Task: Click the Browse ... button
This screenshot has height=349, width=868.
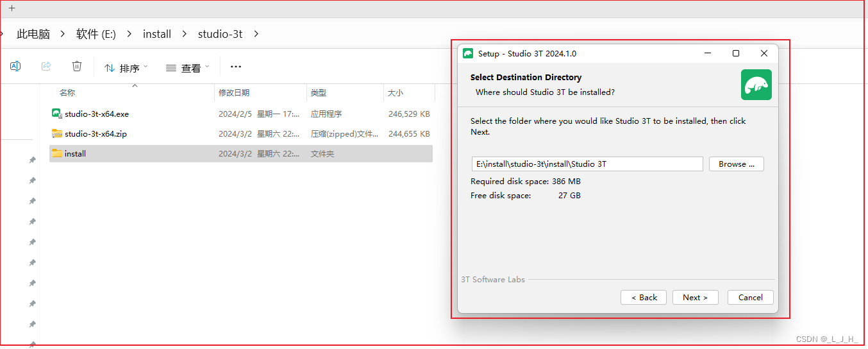Action: tap(736, 164)
